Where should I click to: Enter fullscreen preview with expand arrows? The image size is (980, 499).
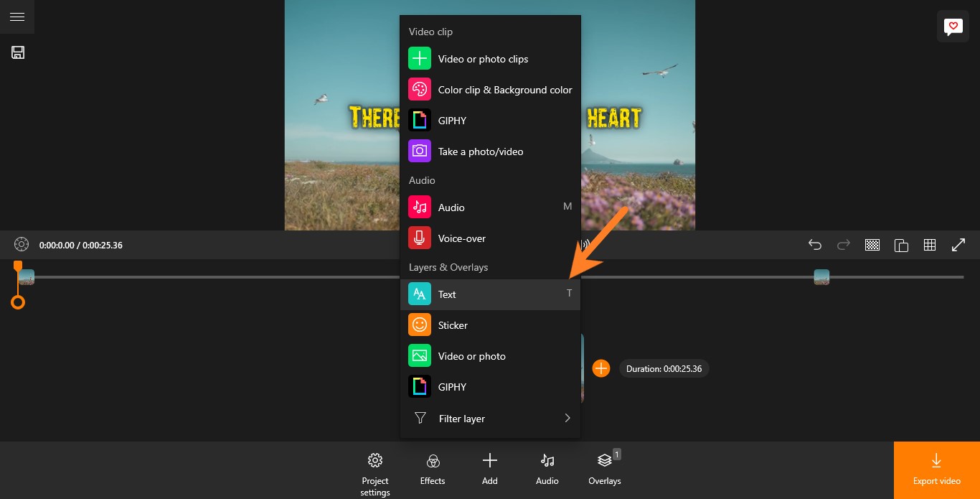coord(958,245)
